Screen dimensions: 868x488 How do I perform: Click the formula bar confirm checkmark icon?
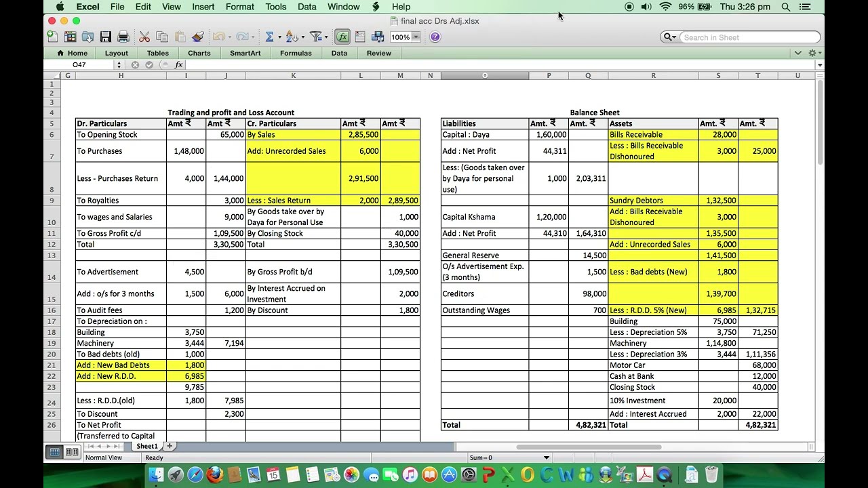[x=149, y=65]
